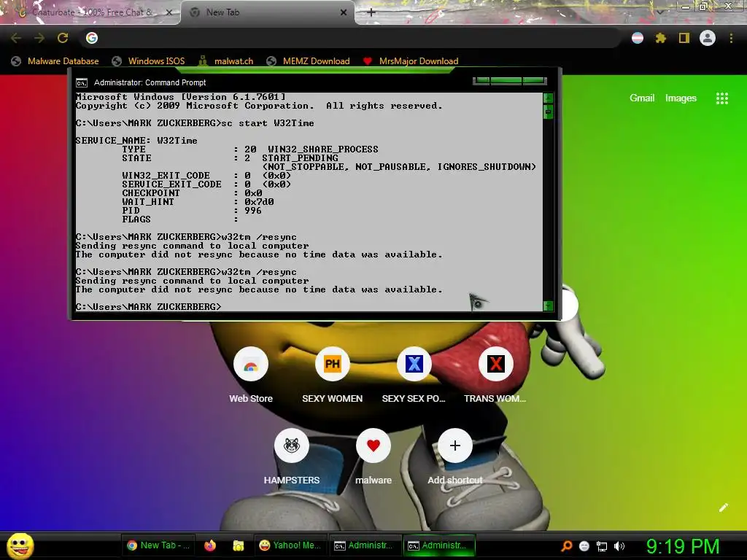747x560 pixels.
Task: Click the 'WIN32_SHARE_PROCESS' type value
Action: point(323,149)
